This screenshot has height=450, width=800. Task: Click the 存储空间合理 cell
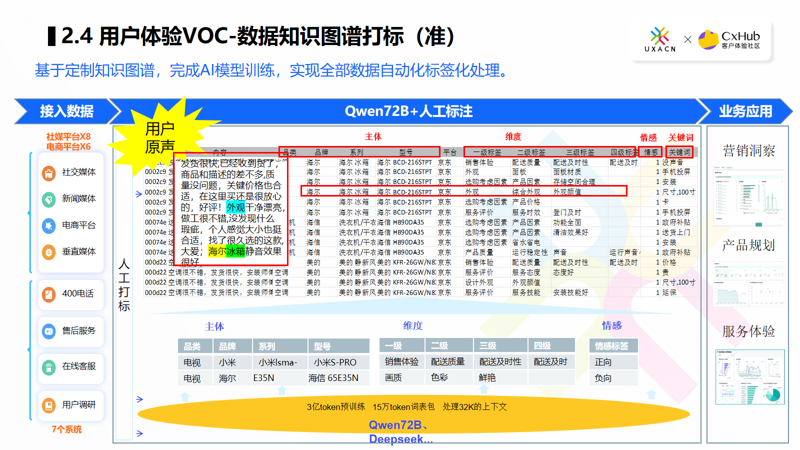(x=574, y=182)
